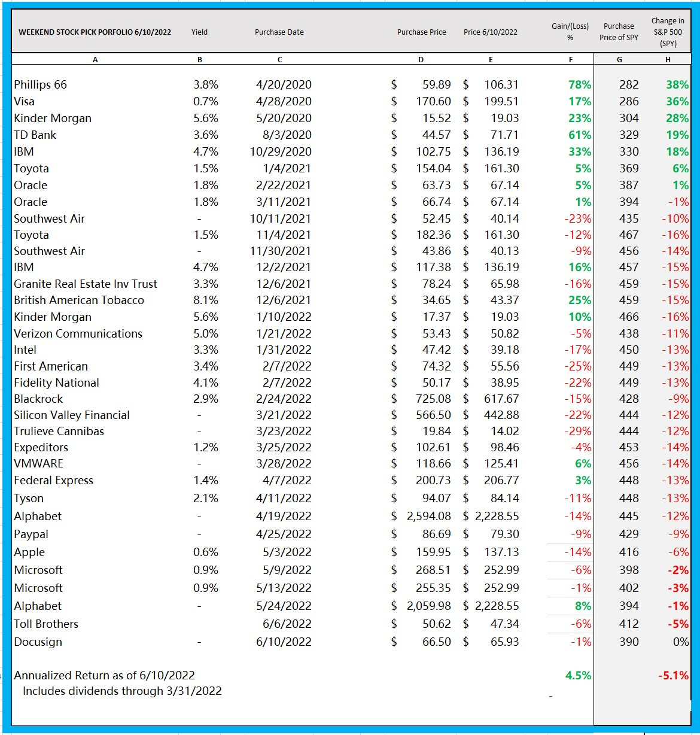Click the 'Docusign' cell

(x=38, y=642)
